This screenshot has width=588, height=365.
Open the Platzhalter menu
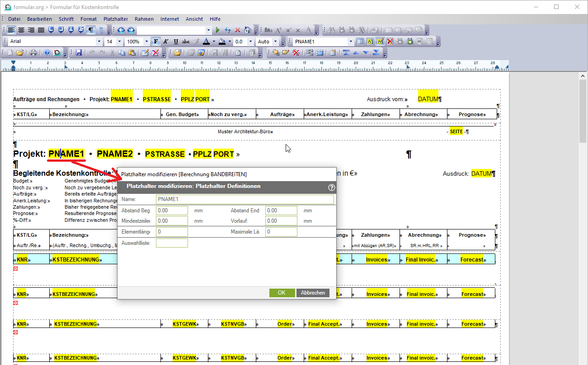pyautogui.click(x=116, y=19)
